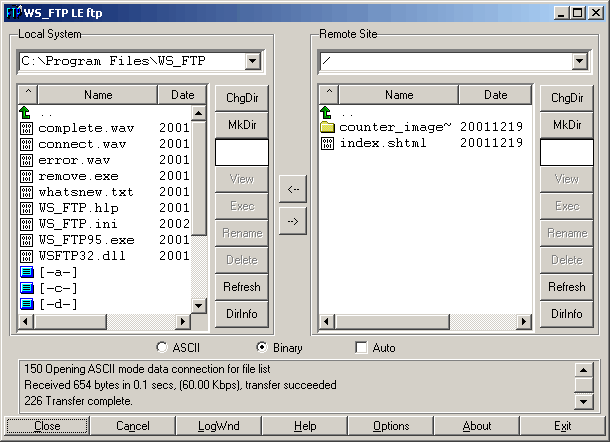Click remote list horizontal scroll left arrow
Screen dimensions: 610x442
(x=326, y=321)
